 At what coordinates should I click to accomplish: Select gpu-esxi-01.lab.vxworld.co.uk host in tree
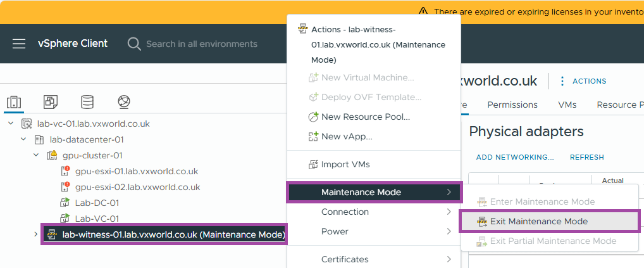136,171
